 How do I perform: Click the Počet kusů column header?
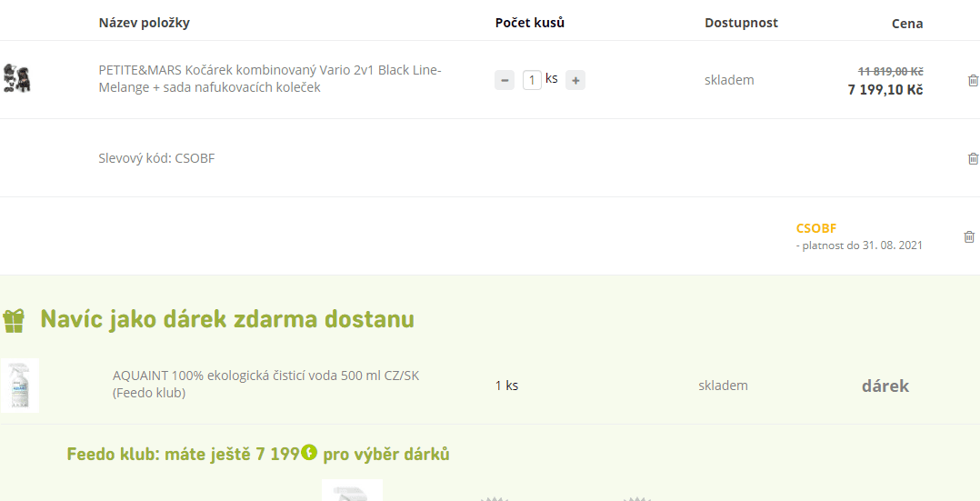(530, 23)
